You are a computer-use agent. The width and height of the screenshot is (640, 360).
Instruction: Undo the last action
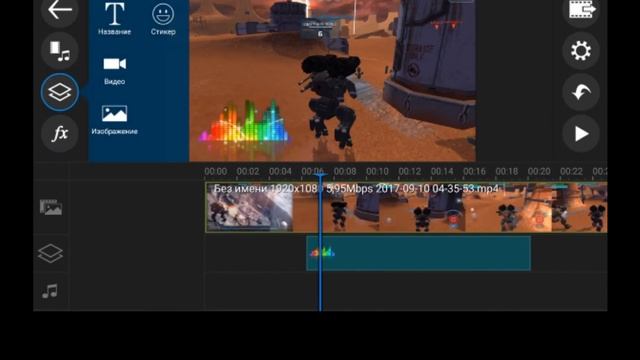pyautogui.click(x=581, y=92)
